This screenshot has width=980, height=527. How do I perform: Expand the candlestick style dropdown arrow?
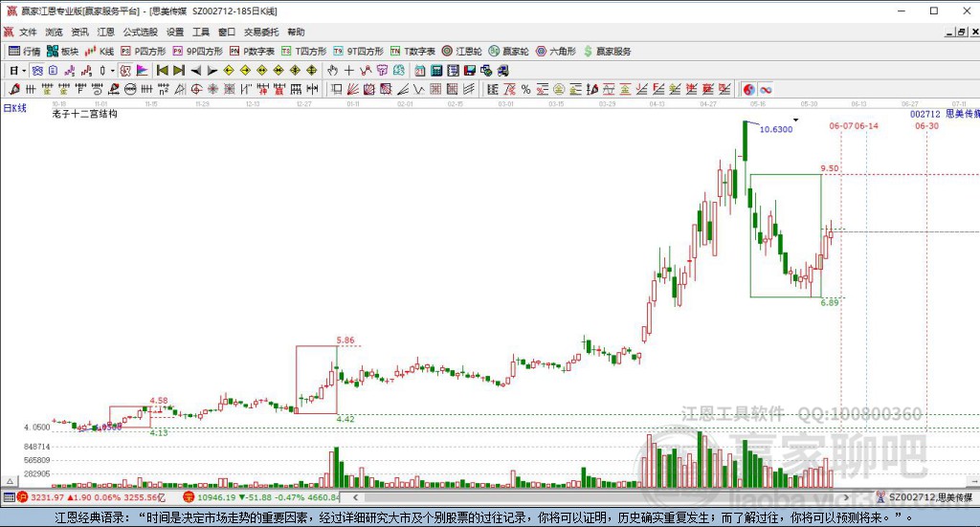click(x=113, y=71)
